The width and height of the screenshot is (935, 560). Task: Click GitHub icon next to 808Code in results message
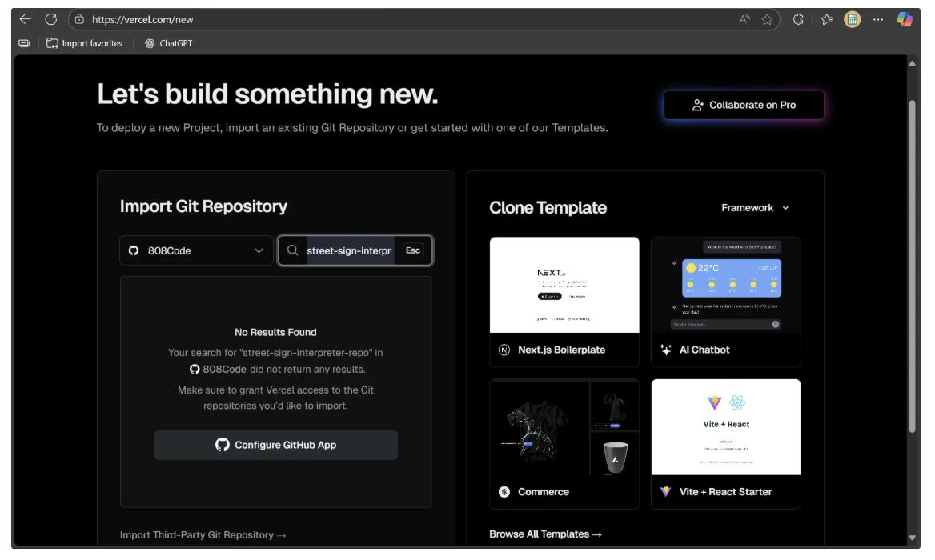tap(195, 370)
